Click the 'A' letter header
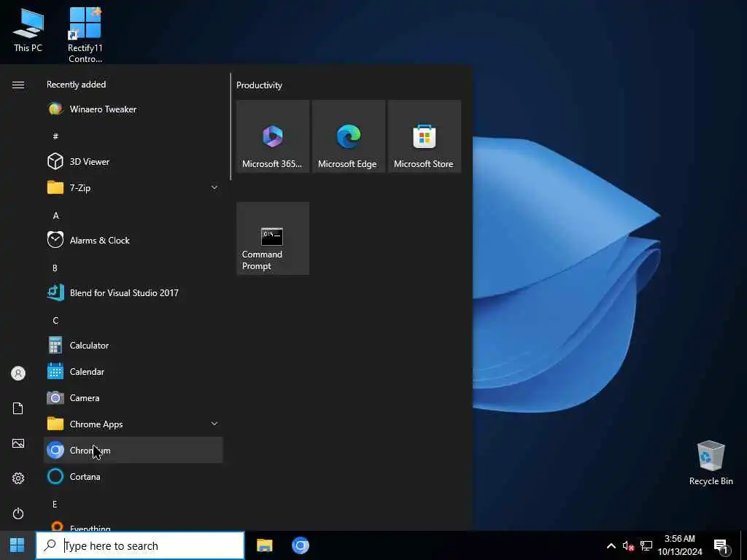The height and width of the screenshot is (560, 747). pyautogui.click(x=55, y=216)
